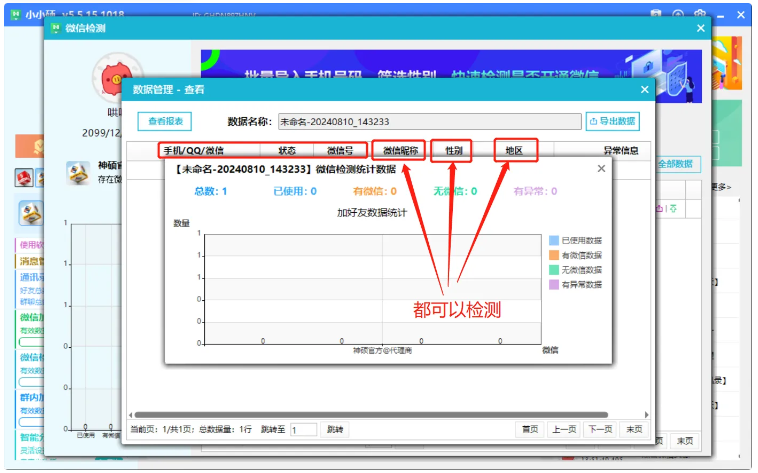Go to 下一页 in data dialog
The height and width of the screenshot is (473, 758).
(x=600, y=429)
